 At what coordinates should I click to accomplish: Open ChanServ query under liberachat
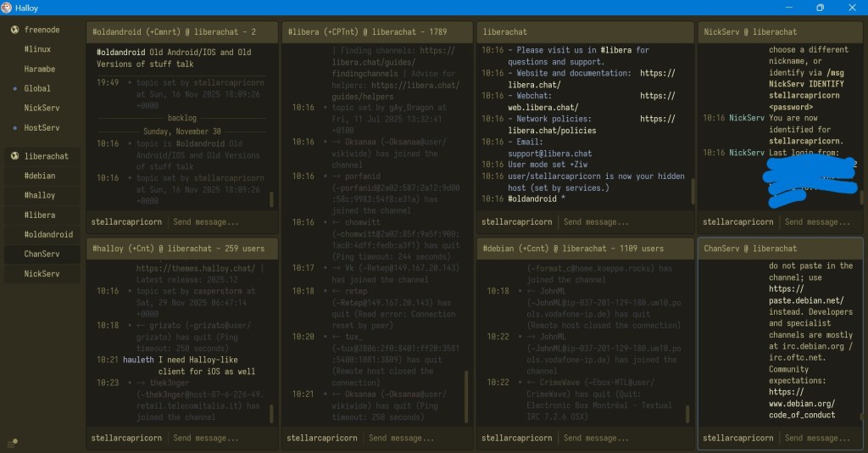(42, 254)
